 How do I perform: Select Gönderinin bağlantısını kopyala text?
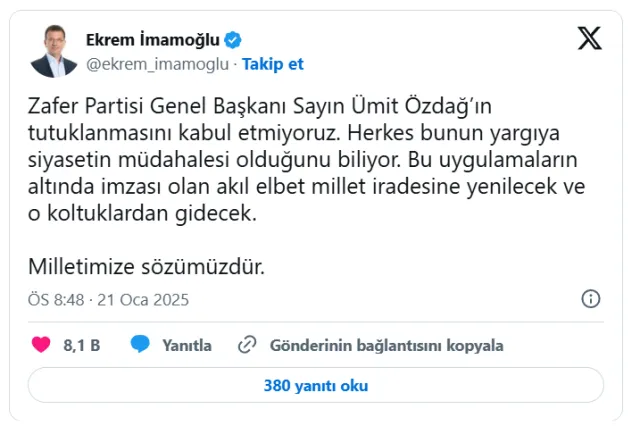click(387, 346)
